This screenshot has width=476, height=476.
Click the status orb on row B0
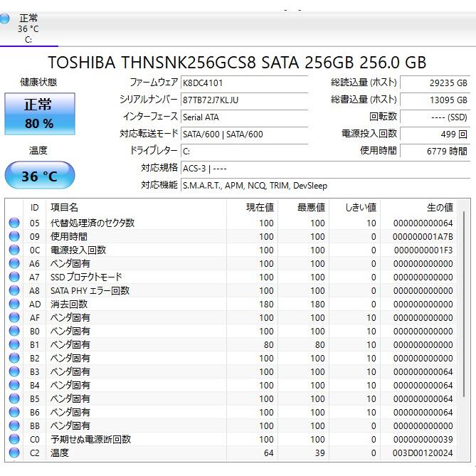14,331
